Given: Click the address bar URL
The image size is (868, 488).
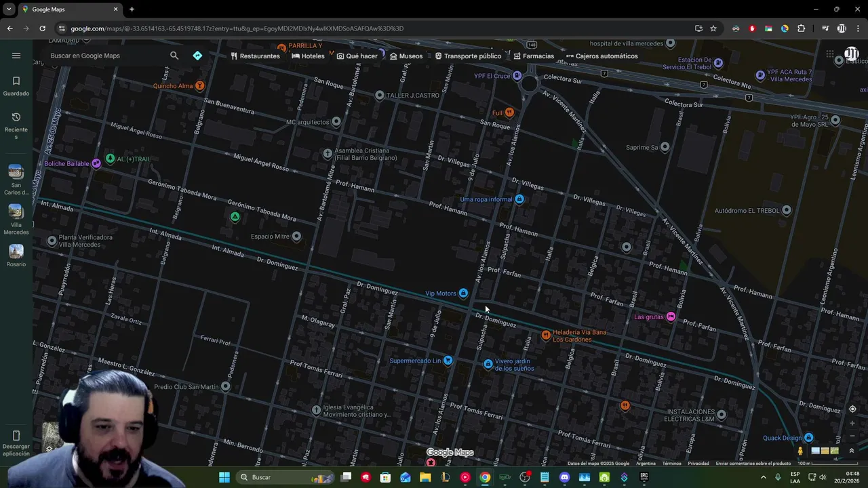Looking at the screenshot, I should pos(237,28).
